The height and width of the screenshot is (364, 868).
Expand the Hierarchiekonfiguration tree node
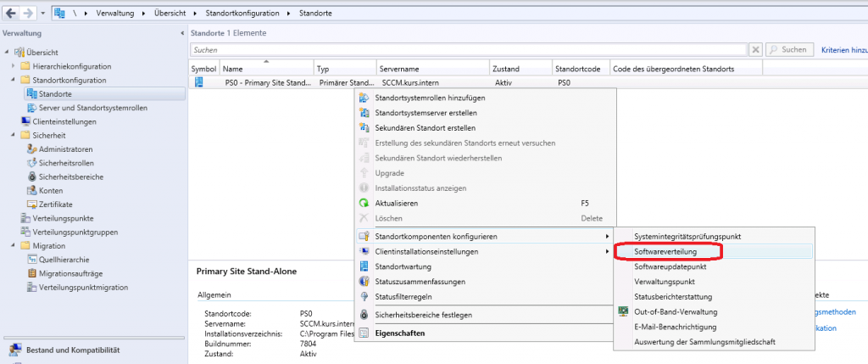click(14, 66)
